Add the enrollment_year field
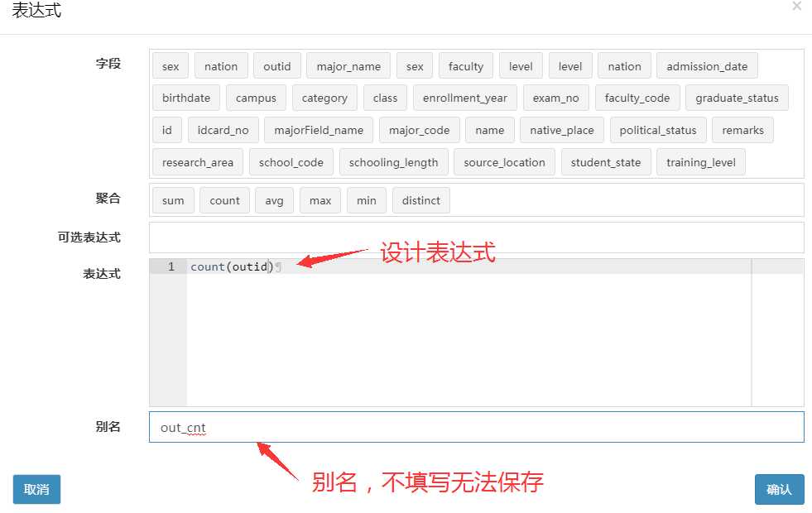812x513 pixels. (x=465, y=98)
